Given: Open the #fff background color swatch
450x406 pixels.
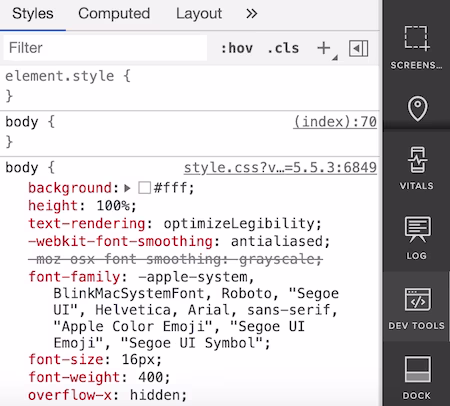Looking at the screenshot, I should 144,188.
